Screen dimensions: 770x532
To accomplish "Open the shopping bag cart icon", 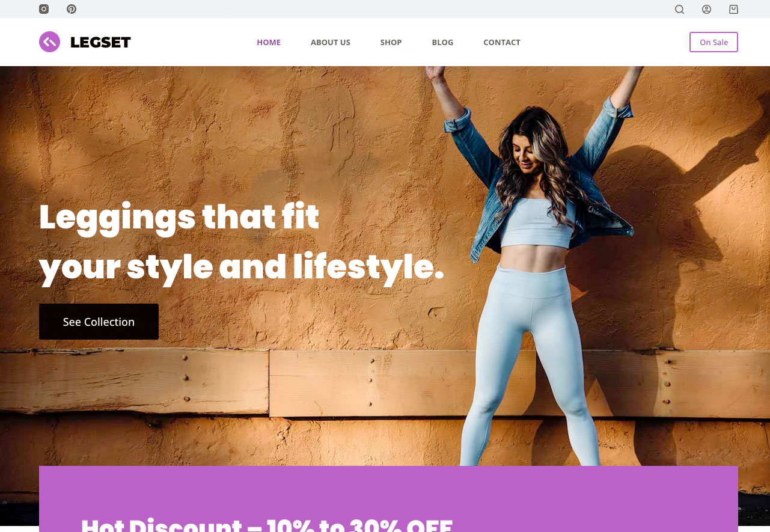I will [733, 9].
